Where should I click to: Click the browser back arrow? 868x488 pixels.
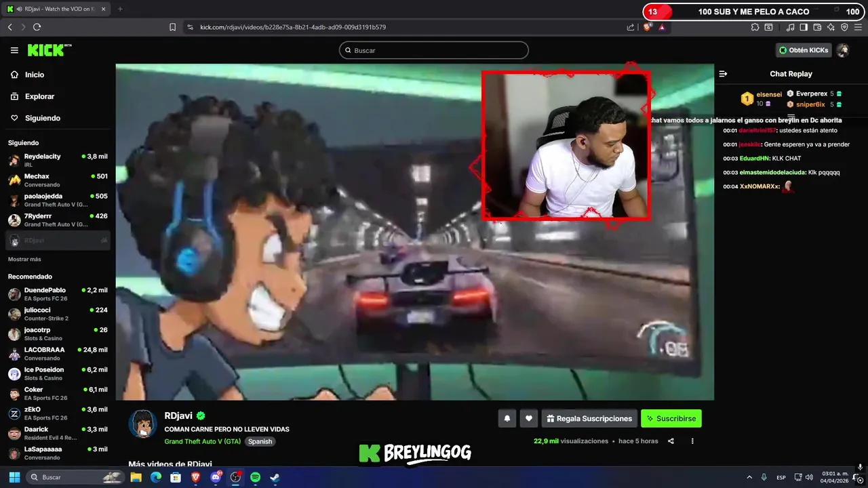tap(9, 27)
